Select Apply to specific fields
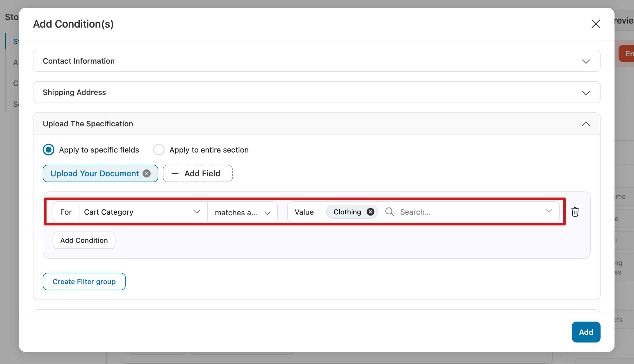This screenshot has width=634, height=364. point(49,150)
